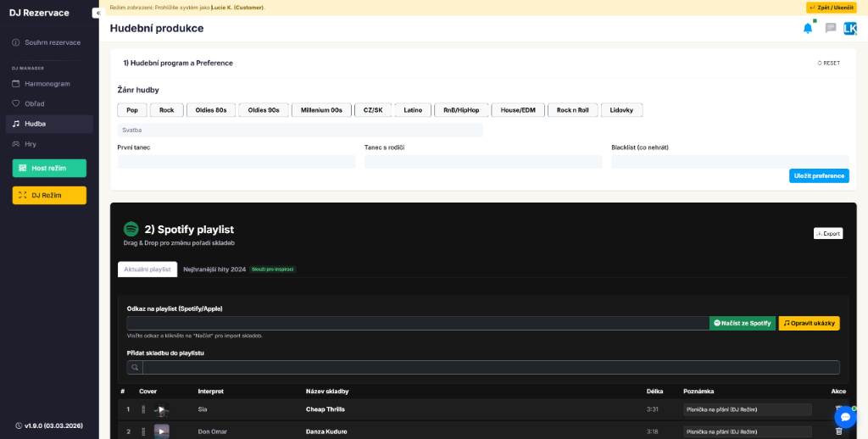Viewport: 868px width, 439px height.
Task: Toggle the Oldies 90s genre
Action: coord(264,110)
